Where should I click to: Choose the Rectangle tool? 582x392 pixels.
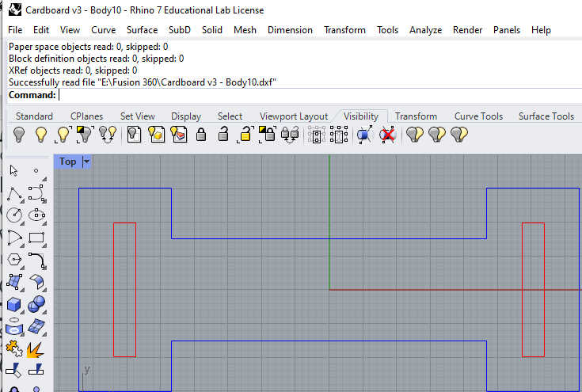36,237
